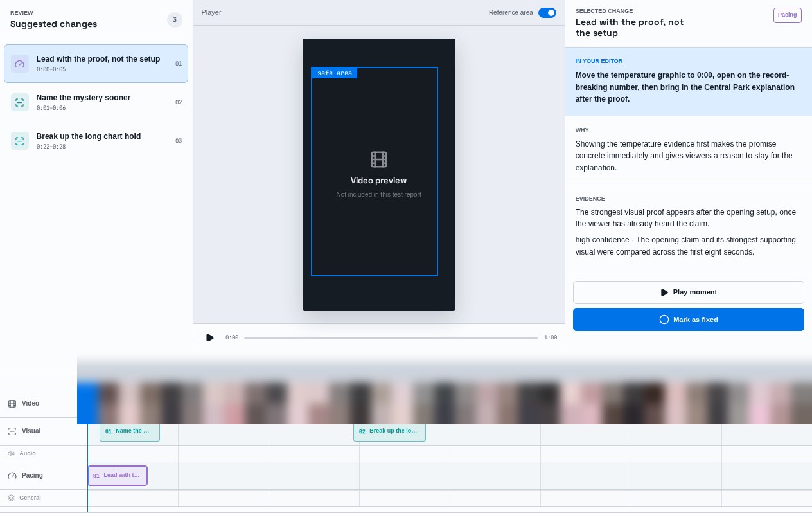812x513 pixels.
Task: Click the Audio track label
Action: click(x=28, y=454)
